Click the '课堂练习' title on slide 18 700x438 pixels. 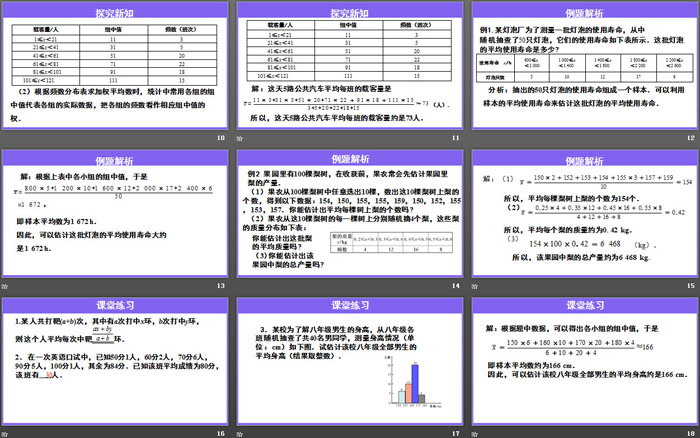585,305
